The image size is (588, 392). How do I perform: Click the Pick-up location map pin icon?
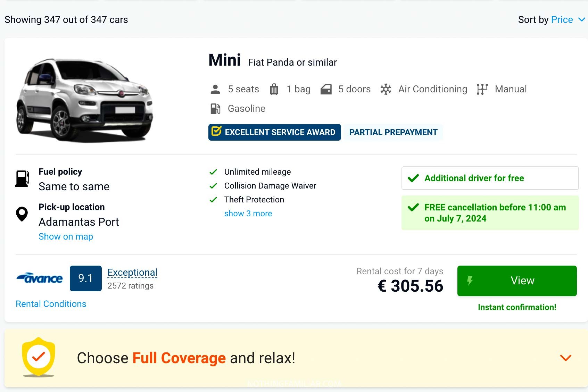tap(22, 214)
